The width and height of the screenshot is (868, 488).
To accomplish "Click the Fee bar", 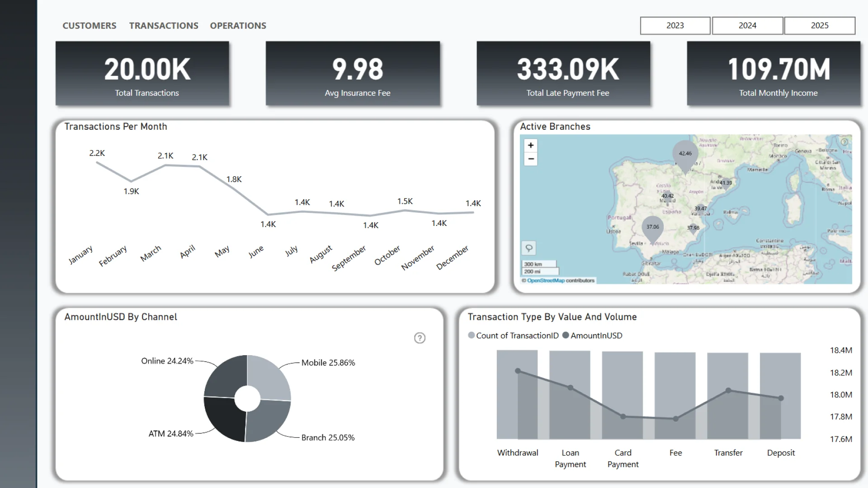I will click(x=675, y=396).
